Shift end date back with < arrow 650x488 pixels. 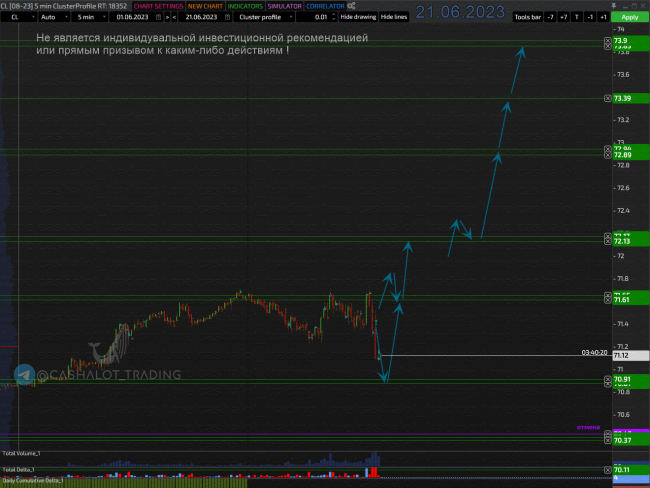174,17
